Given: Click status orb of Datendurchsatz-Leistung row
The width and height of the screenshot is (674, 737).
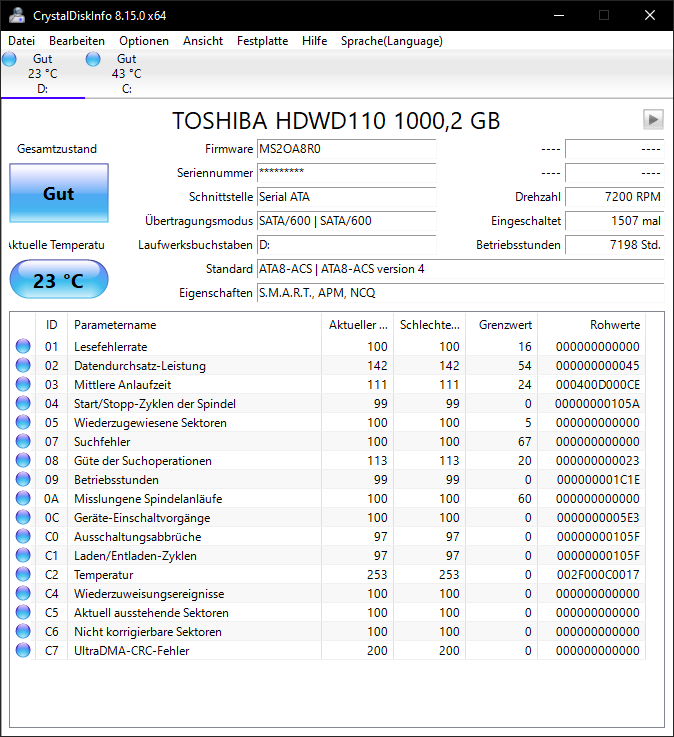Looking at the screenshot, I should coord(23,365).
